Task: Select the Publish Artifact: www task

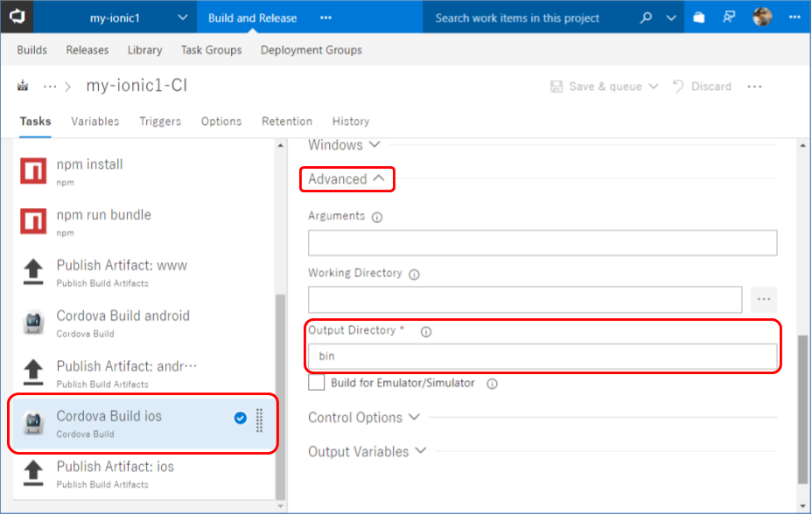Action: (143, 272)
